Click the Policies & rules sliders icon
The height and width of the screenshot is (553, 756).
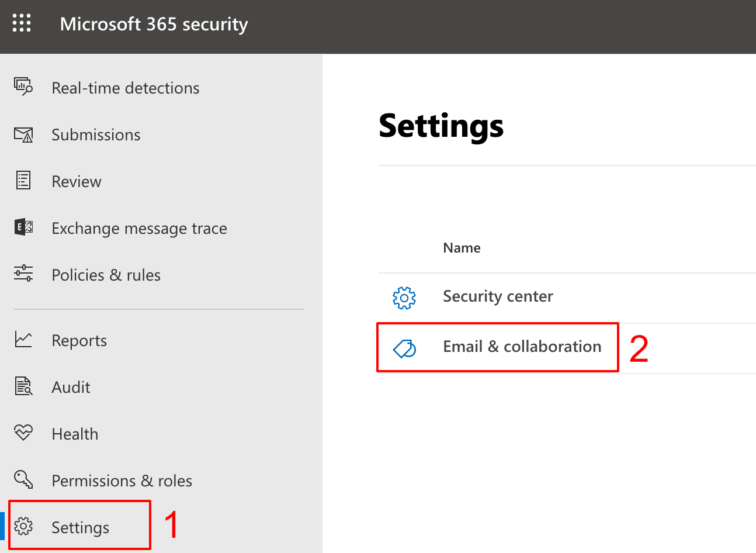(23, 273)
